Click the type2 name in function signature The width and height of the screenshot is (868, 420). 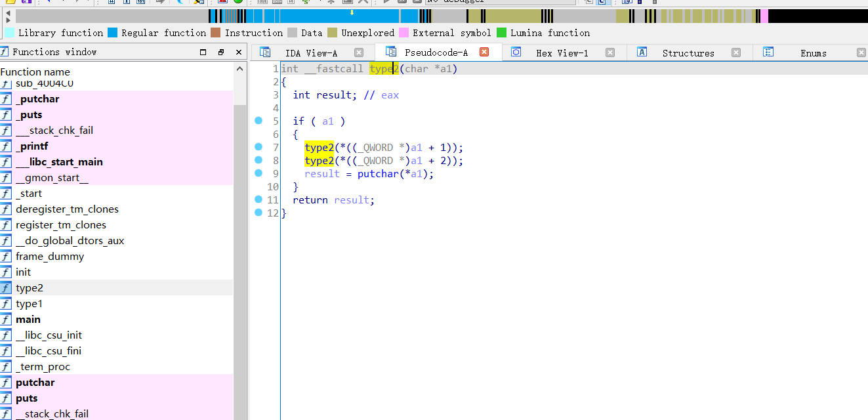[384, 69]
